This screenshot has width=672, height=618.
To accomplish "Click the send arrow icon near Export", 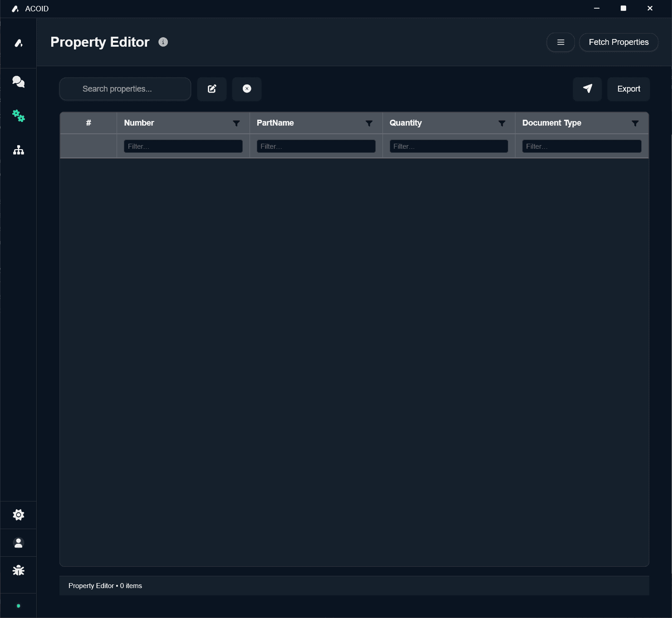I will coord(587,89).
